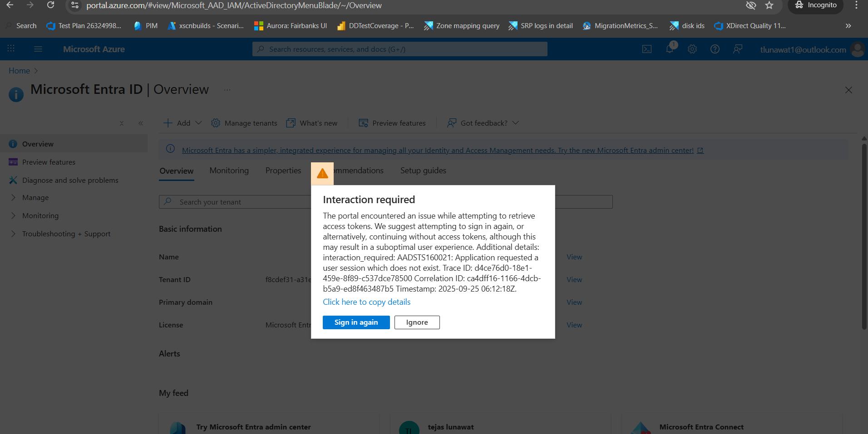The height and width of the screenshot is (434, 868).
Task: Open the help question mark icon
Action: point(715,49)
